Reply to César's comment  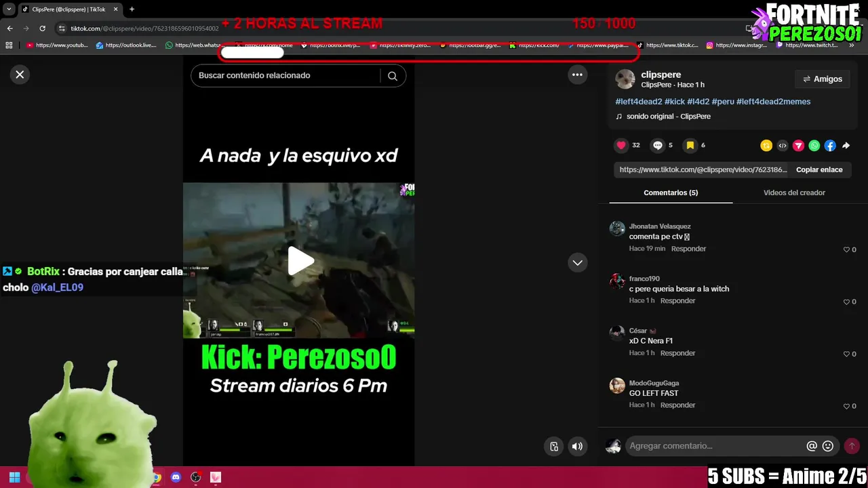(x=677, y=353)
